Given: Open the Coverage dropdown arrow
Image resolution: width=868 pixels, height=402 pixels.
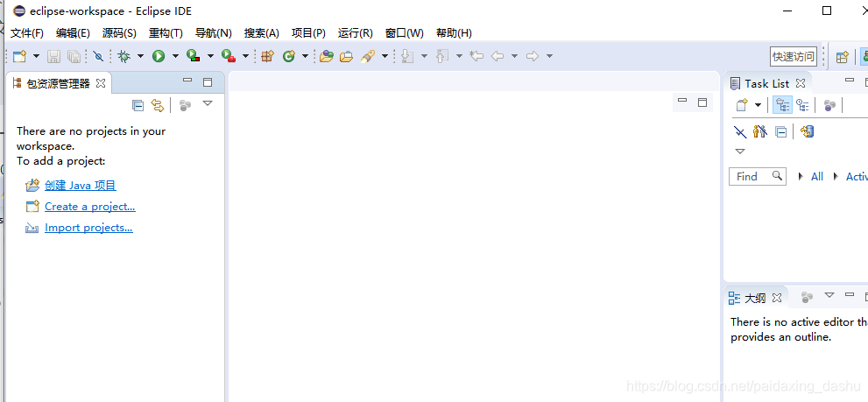Looking at the screenshot, I should [x=210, y=56].
